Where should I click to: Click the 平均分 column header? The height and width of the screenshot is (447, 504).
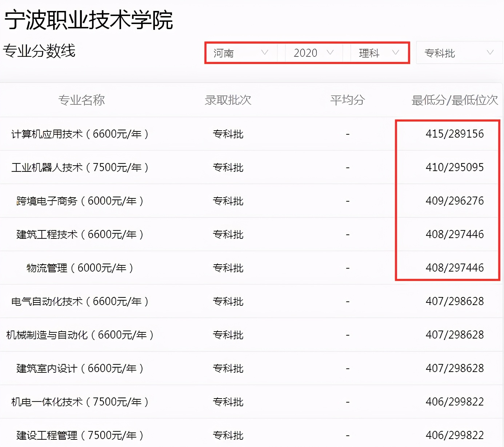coord(347,100)
